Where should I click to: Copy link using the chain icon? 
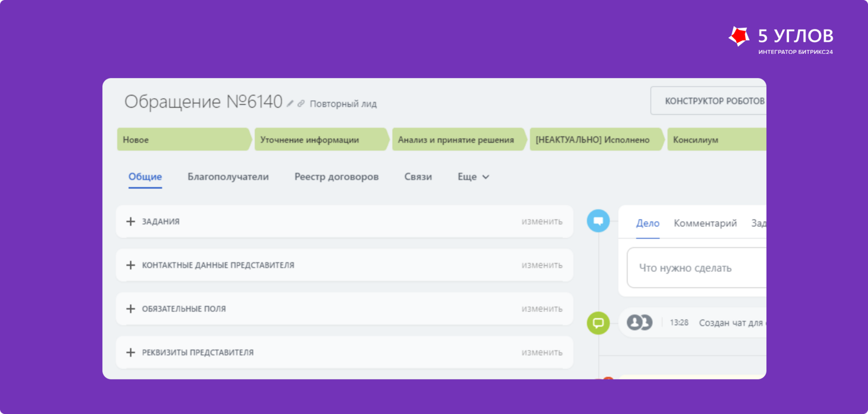(x=301, y=104)
